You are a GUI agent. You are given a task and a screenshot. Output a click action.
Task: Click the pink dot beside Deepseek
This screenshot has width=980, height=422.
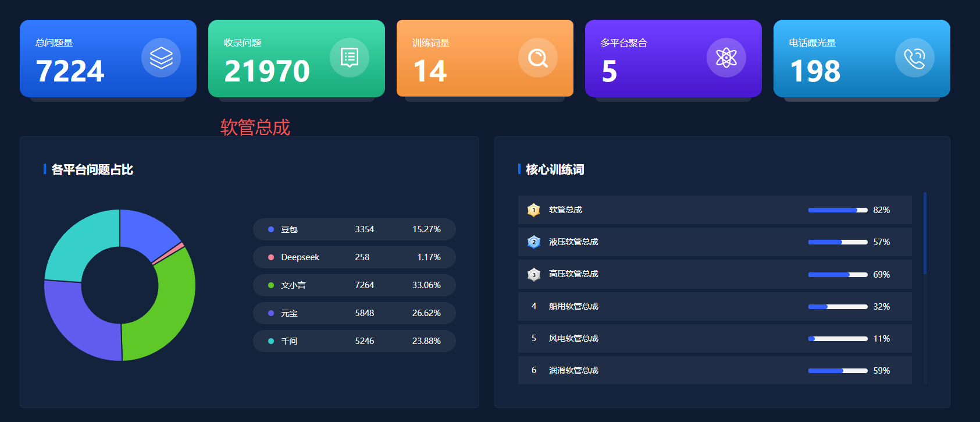(271, 257)
